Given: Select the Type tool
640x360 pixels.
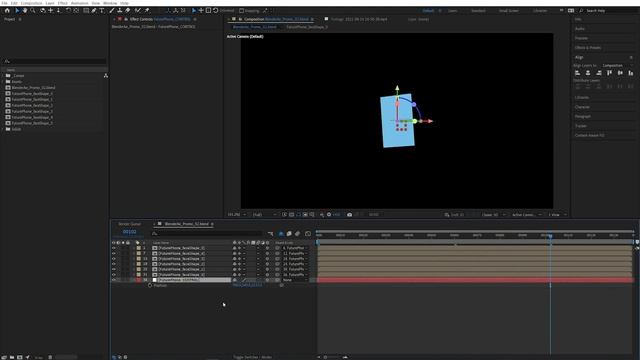Looking at the screenshot, I should 102,11.
